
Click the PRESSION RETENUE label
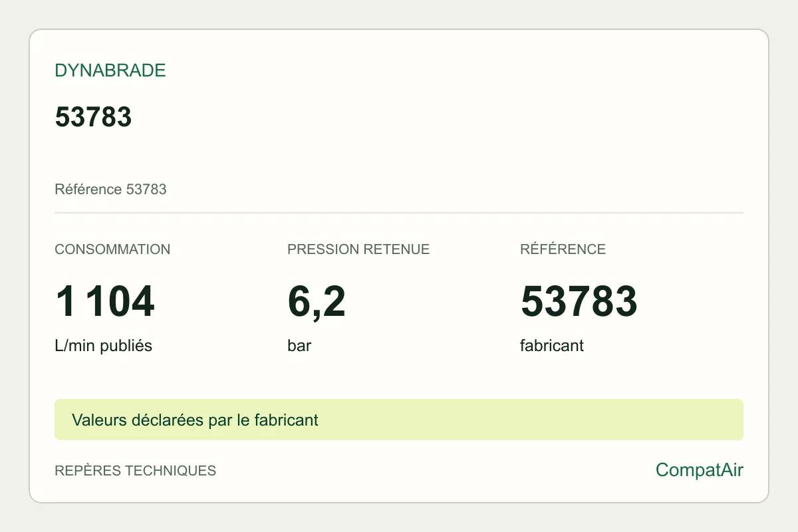pyautogui.click(x=358, y=249)
